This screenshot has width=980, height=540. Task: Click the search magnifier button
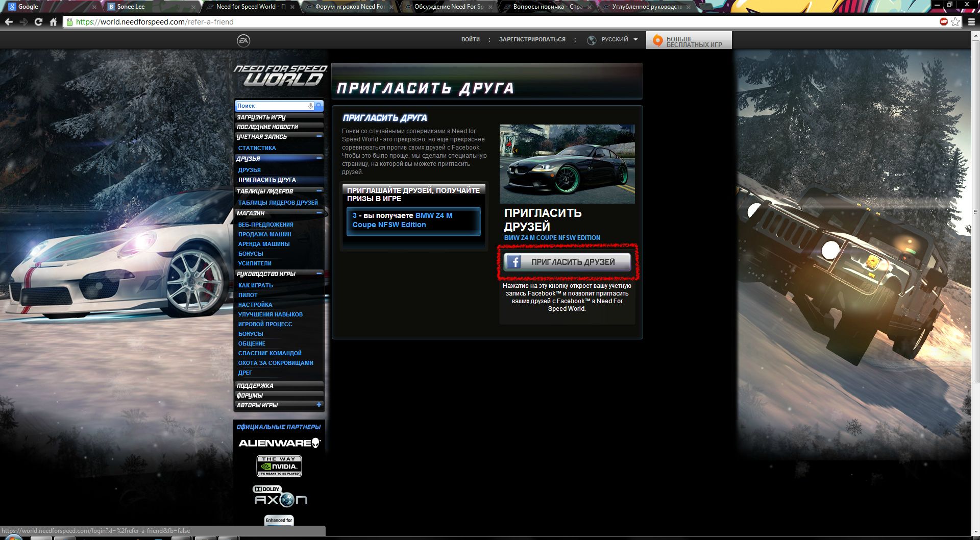point(318,106)
